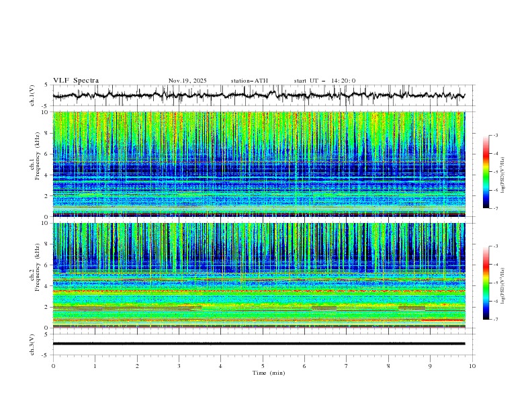Click the time axis tick label '0'
Screen dimensions: 532x411
click(53, 366)
